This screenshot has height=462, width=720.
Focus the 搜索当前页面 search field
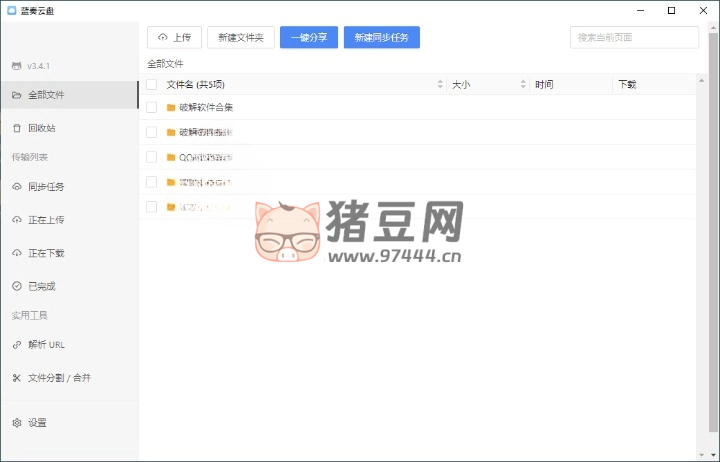point(634,37)
